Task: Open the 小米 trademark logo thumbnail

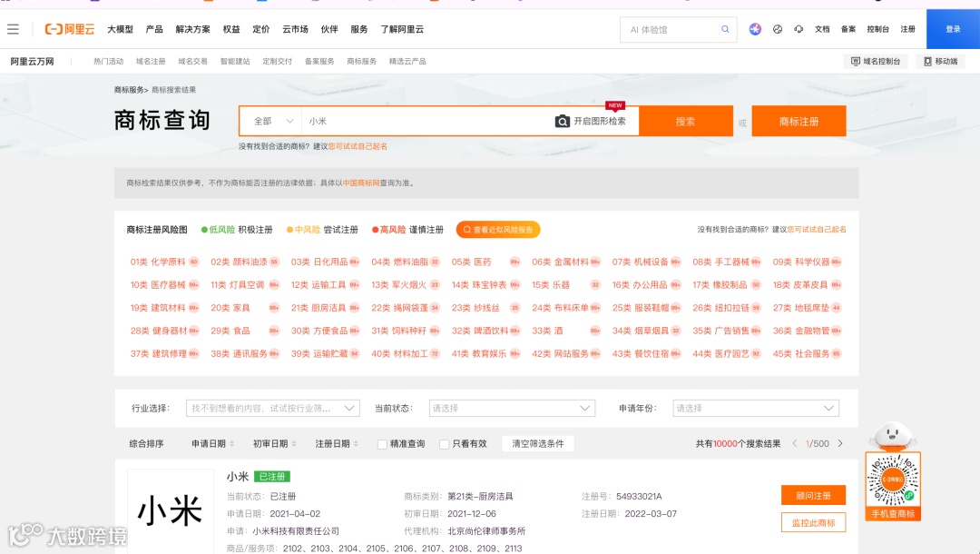Action: [x=170, y=510]
